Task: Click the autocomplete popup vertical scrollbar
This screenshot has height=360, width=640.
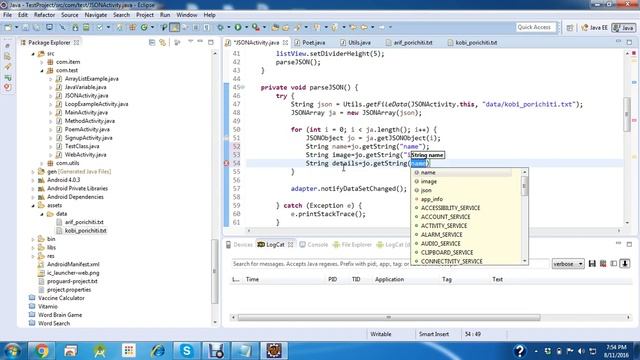Action: [524, 217]
